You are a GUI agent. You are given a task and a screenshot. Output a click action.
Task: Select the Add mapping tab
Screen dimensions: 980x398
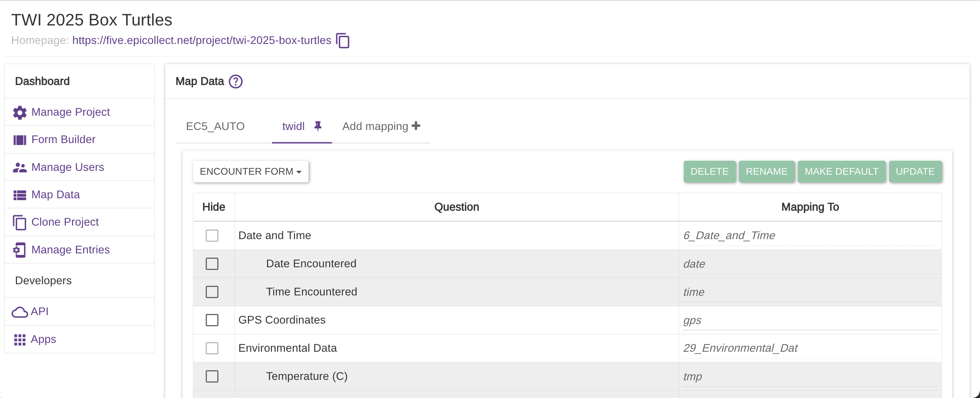click(381, 126)
